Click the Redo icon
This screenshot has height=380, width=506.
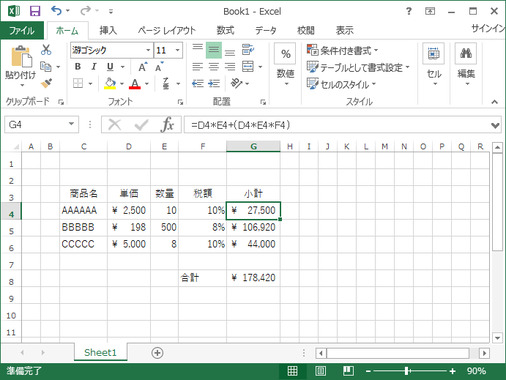pyautogui.click(x=85, y=11)
